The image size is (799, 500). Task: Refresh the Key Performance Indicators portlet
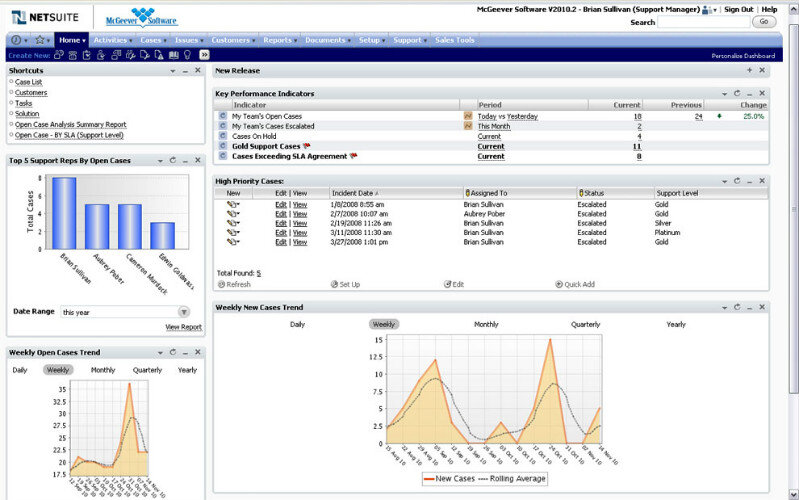coord(735,93)
